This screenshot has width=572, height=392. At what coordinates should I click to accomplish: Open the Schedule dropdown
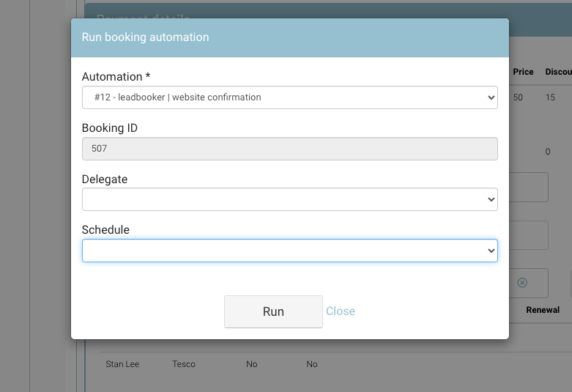tap(289, 251)
